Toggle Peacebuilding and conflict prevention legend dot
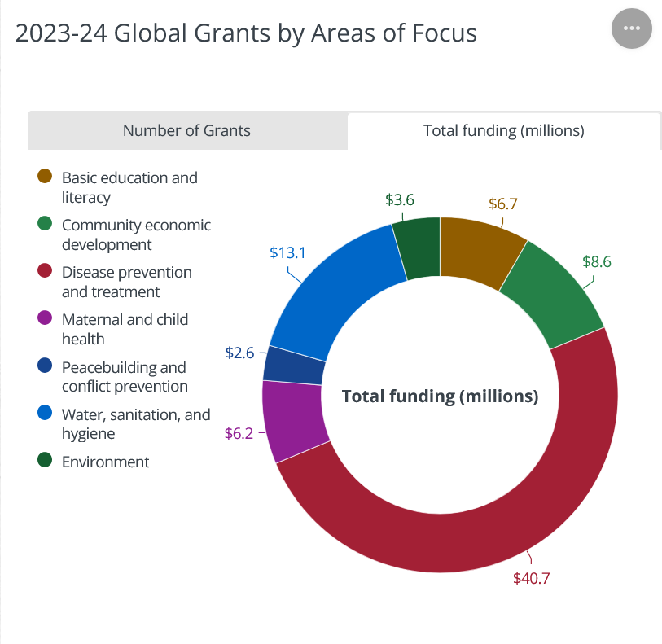The height and width of the screenshot is (644, 662). coord(46,366)
